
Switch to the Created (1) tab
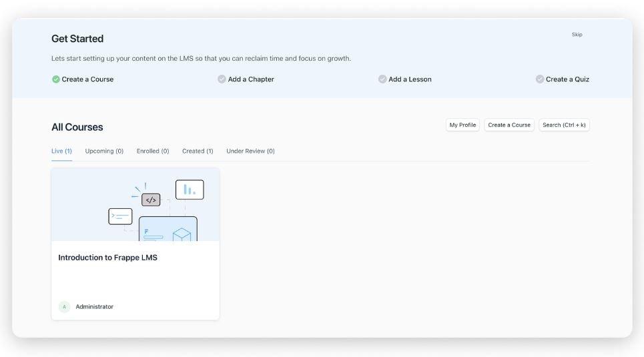[198, 151]
